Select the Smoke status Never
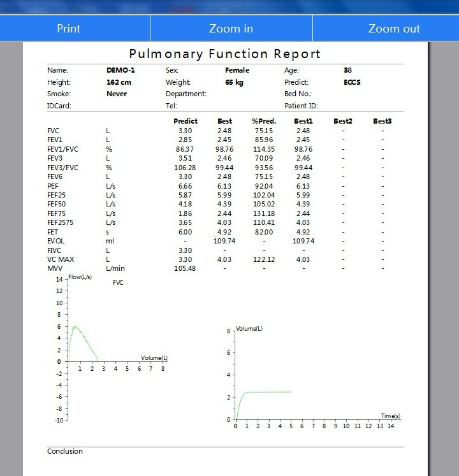This screenshot has height=476, width=459. [x=117, y=94]
